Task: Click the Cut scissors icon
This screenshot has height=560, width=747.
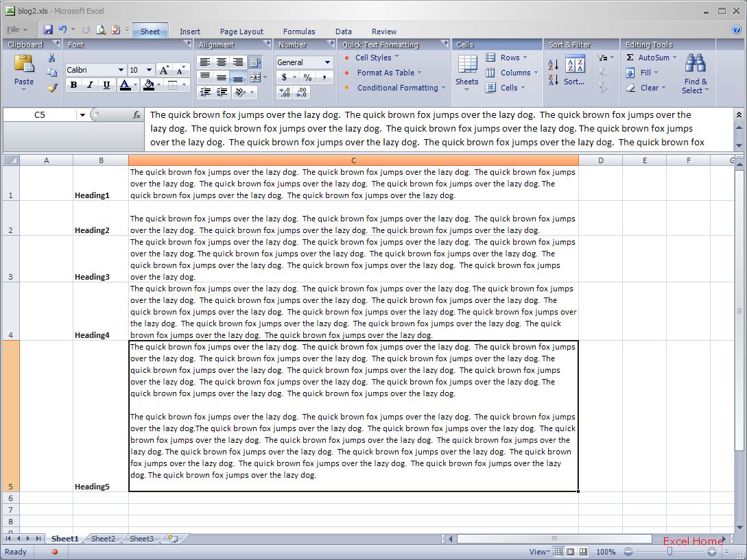Action: tap(52, 58)
